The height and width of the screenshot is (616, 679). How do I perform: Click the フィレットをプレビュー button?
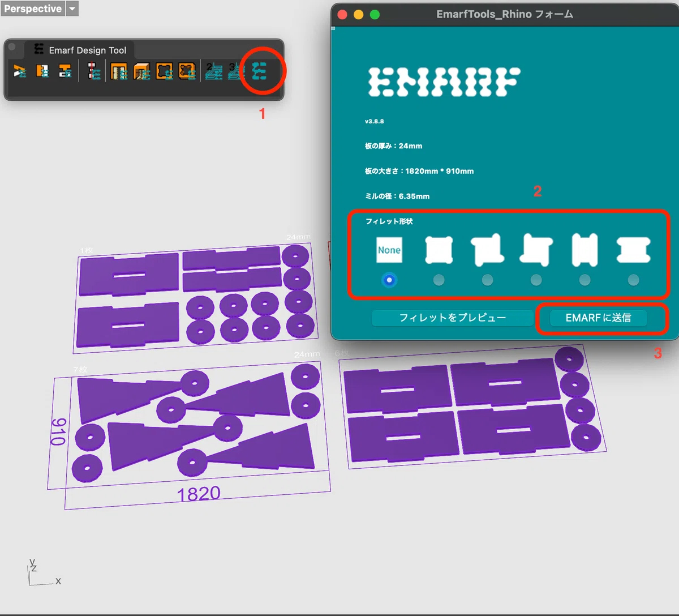click(x=452, y=318)
